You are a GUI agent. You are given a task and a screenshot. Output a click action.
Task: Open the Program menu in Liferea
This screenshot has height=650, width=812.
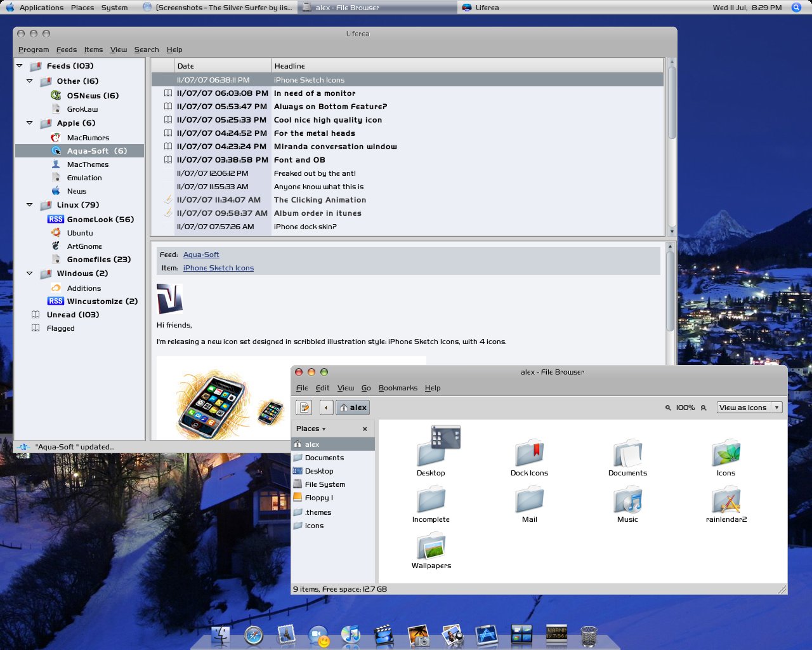click(34, 50)
